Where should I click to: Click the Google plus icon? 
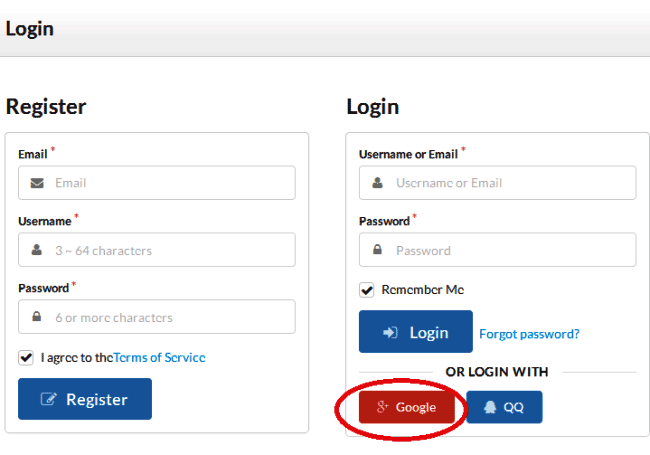click(382, 407)
